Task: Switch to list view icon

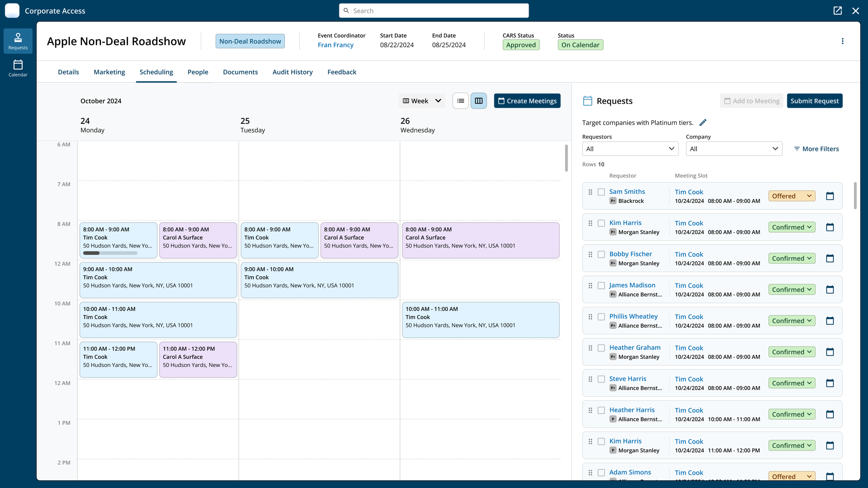Action: point(460,101)
